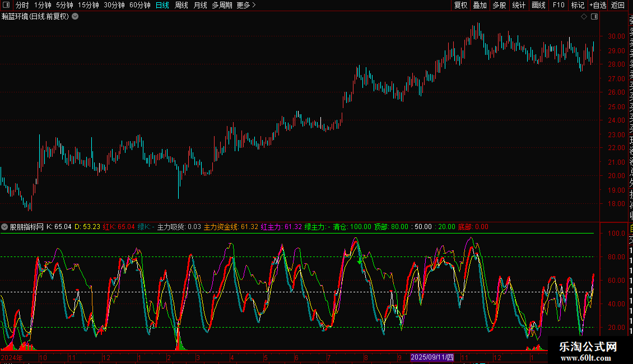Activate the 画线 drawing tools
Screen dimensions: 633x364
point(538,5)
